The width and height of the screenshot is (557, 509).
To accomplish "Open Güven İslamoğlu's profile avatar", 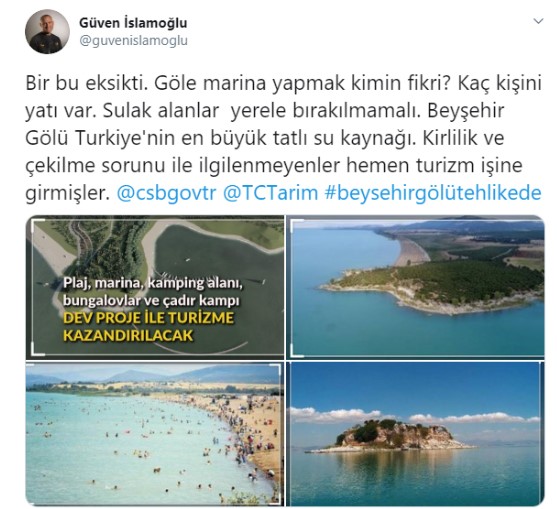I will [47, 32].
